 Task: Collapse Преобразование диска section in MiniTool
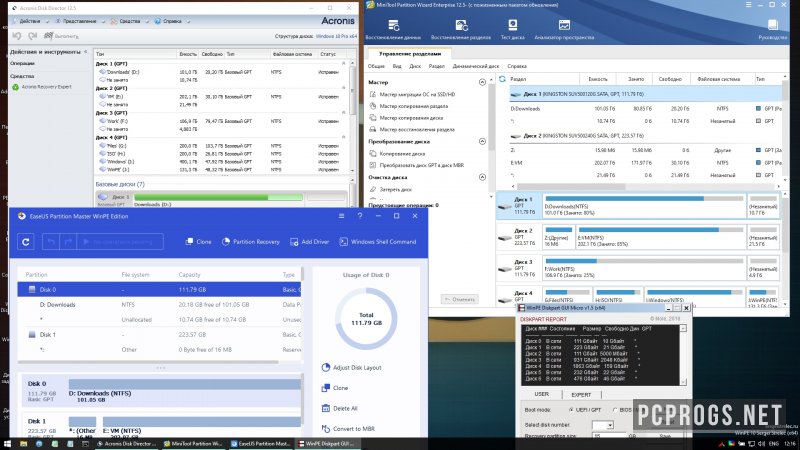coord(482,141)
